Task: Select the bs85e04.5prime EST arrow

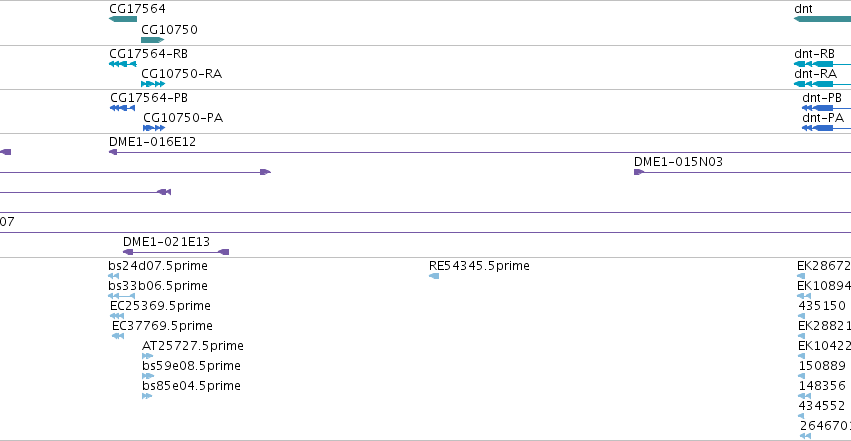Action: click(147, 396)
